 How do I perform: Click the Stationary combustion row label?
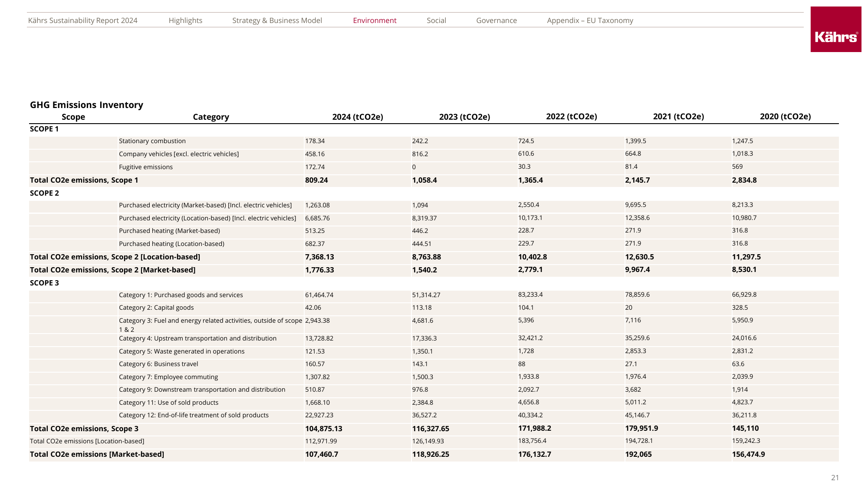point(152,141)
